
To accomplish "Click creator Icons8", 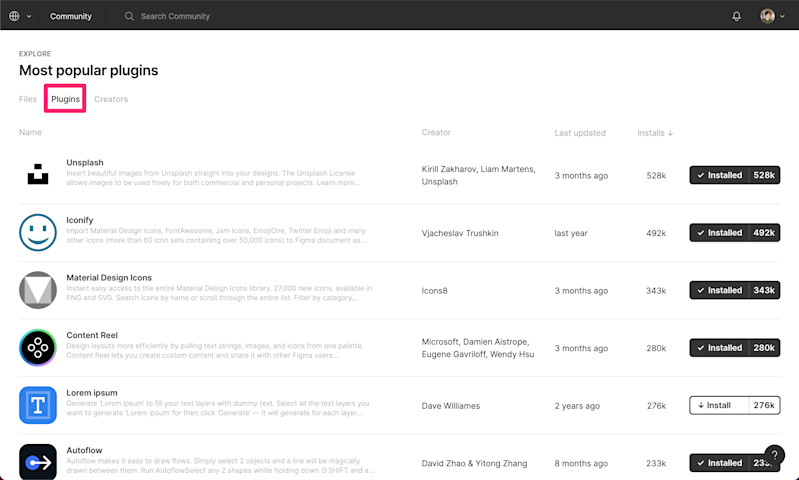I will pyautogui.click(x=434, y=290).
